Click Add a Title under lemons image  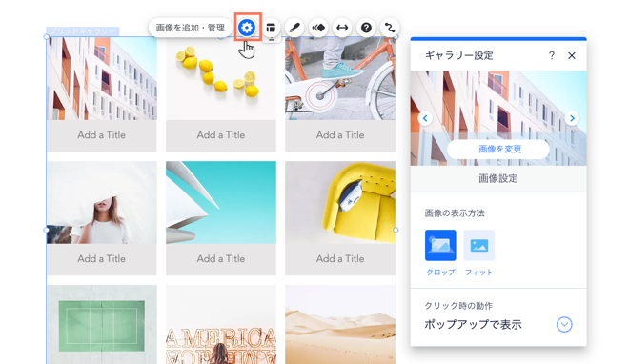tap(221, 135)
